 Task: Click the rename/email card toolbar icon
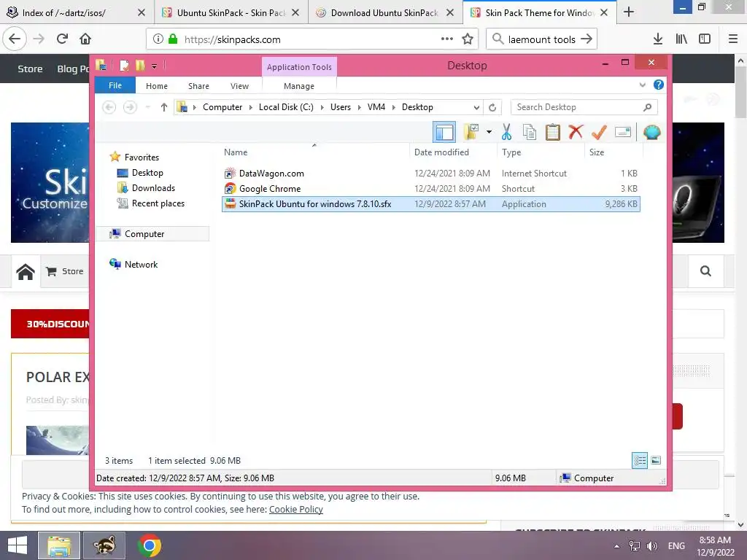(623, 132)
